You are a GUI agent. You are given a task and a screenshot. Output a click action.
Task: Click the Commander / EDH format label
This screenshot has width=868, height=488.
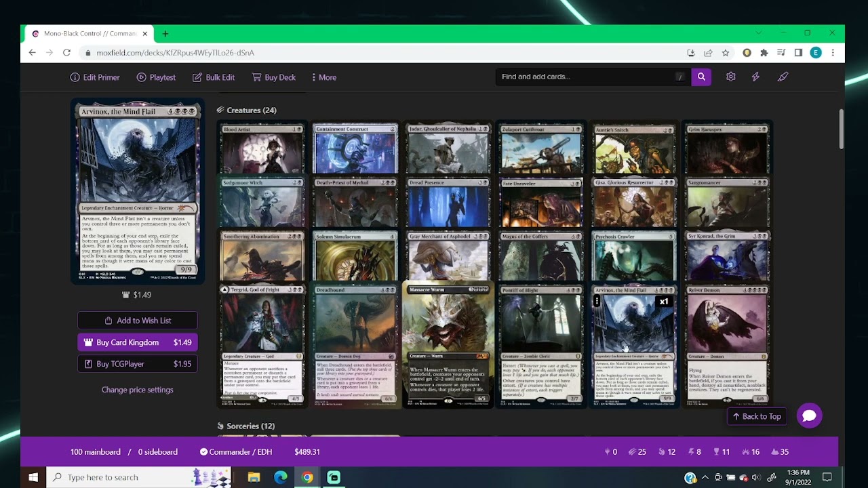click(236, 451)
